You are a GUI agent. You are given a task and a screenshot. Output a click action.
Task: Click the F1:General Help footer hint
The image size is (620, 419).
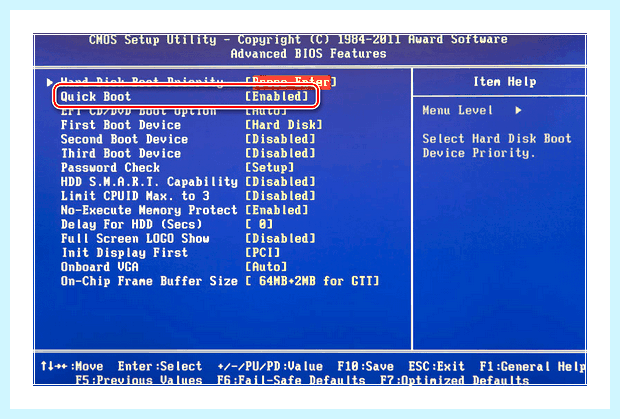coord(532,366)
